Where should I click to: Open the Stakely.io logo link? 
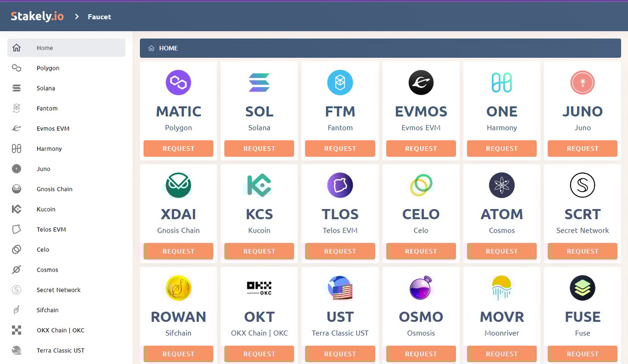[37, 17]
